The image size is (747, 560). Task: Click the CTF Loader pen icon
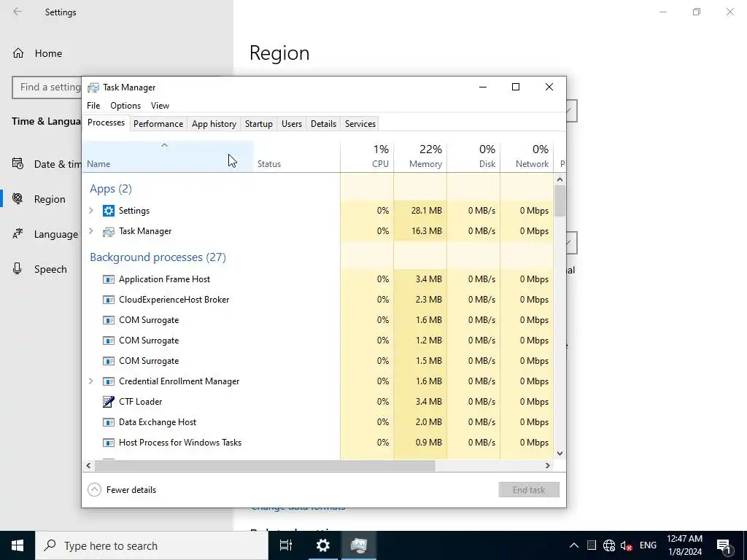pos(109,402)
